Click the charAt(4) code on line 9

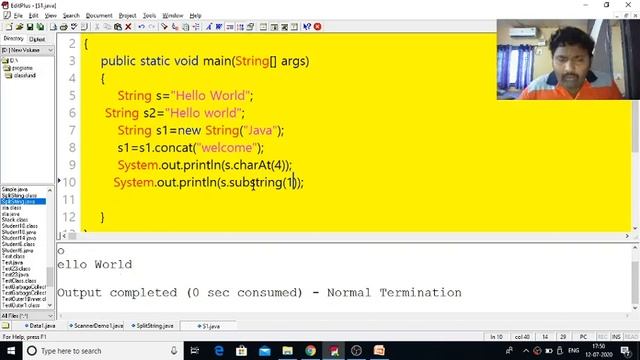click(257, 165)
